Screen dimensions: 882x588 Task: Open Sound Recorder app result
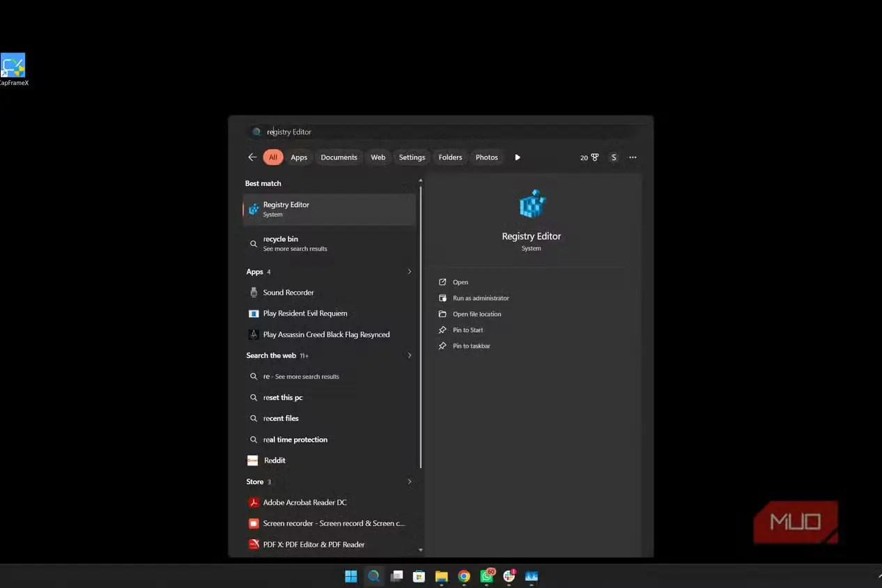[330, 293]
